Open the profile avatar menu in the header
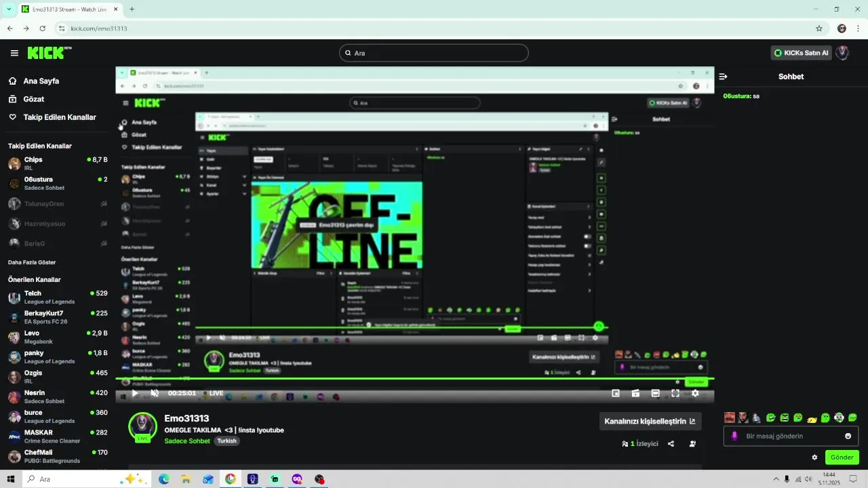This screenshot has height=488, width=868. pos(842,53)
